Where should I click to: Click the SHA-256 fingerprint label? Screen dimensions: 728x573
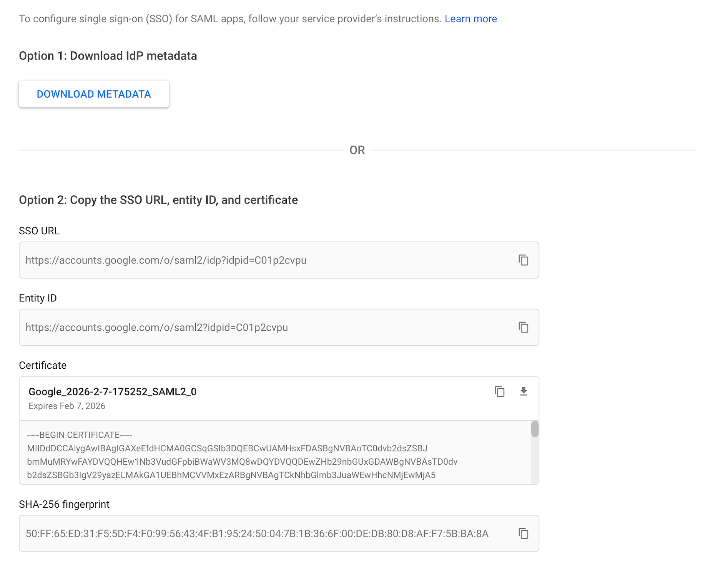64,504
